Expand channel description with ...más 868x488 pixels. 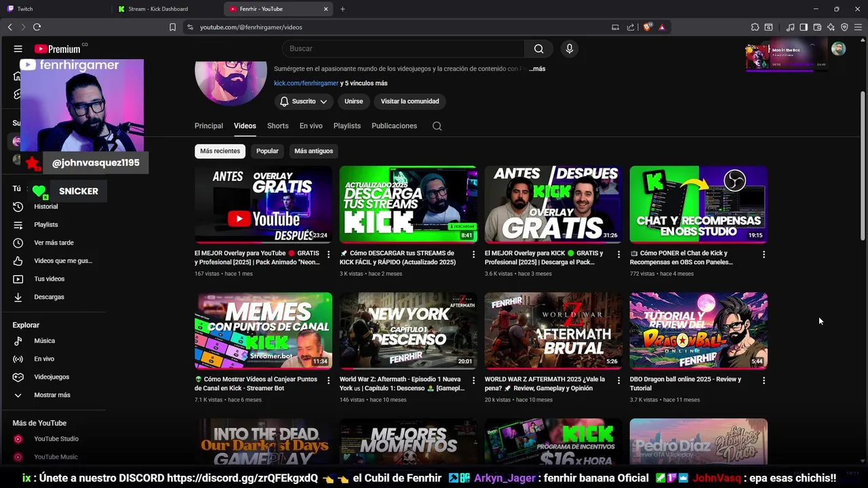[x=537, y=69]
